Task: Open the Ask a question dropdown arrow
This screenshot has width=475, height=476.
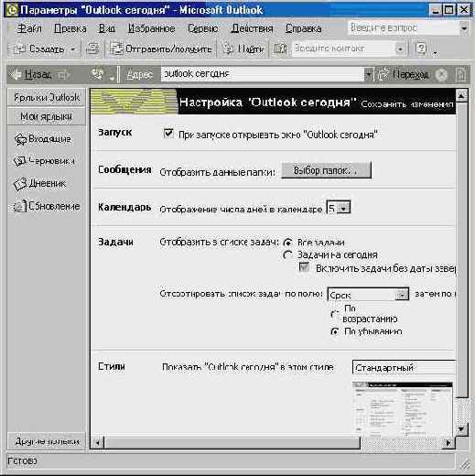Action: pos(464,28)
